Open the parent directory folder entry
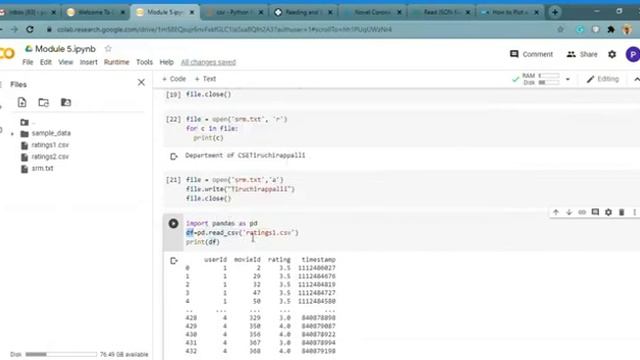This screenshot has width=640, height=360. [x=24, y=122]
